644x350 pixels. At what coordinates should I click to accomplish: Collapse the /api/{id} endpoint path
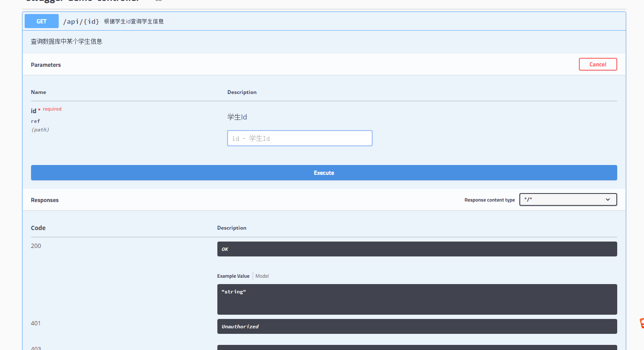pos(81,21)
